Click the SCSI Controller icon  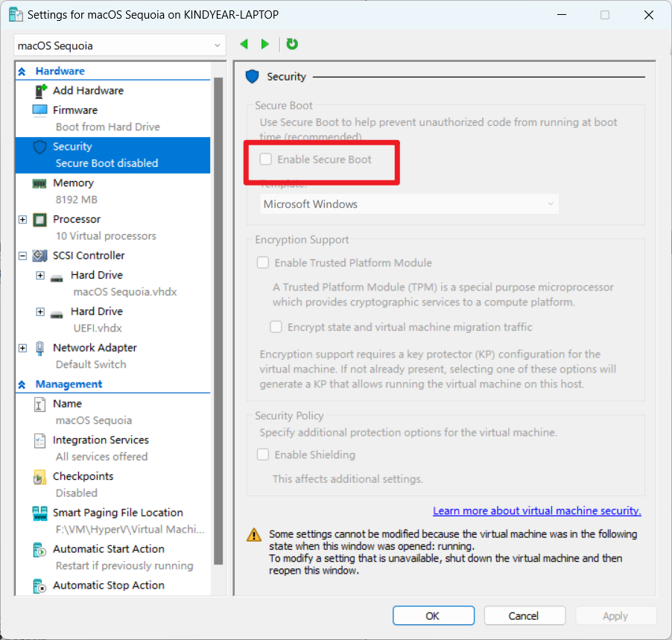point(39,256)
